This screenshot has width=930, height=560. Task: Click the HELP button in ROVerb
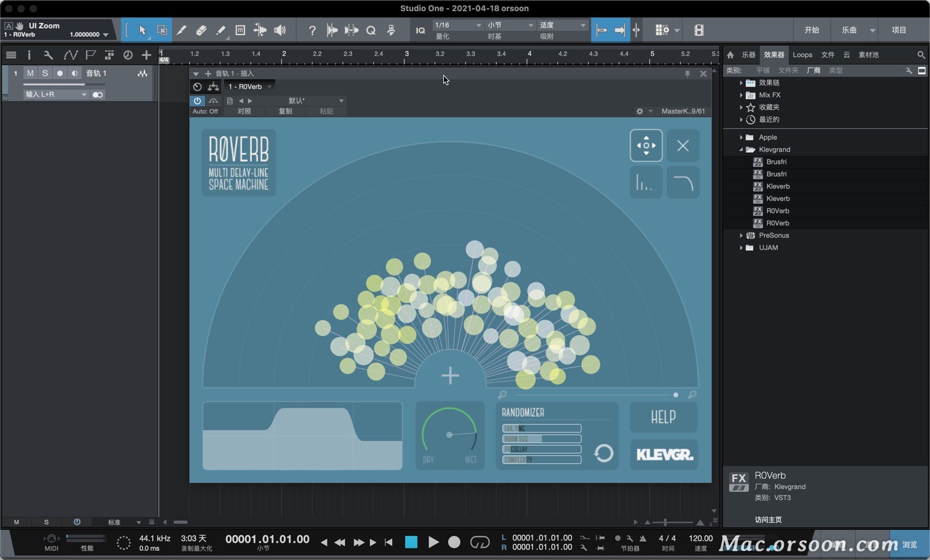click(x=663, y=417)
